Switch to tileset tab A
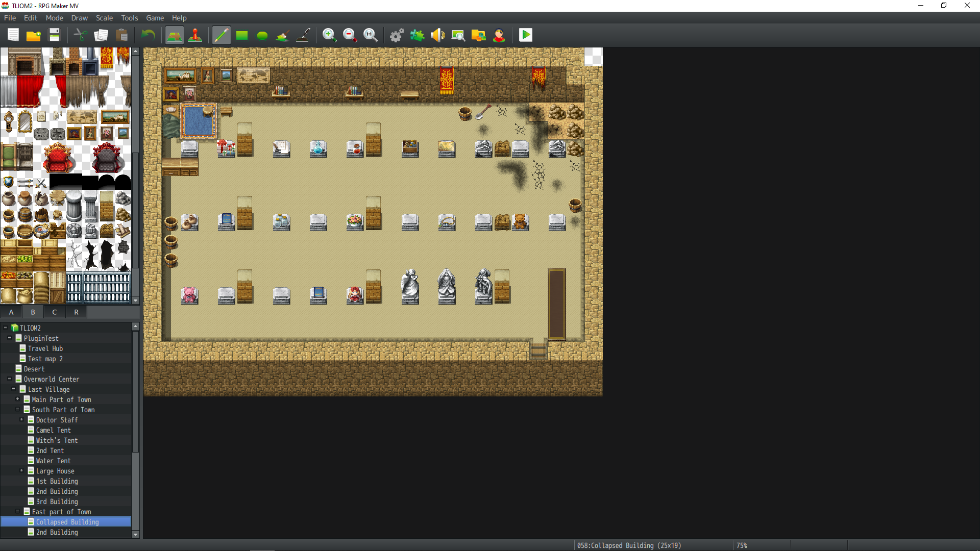Screen dimensions: 980x551 [11, 312]
